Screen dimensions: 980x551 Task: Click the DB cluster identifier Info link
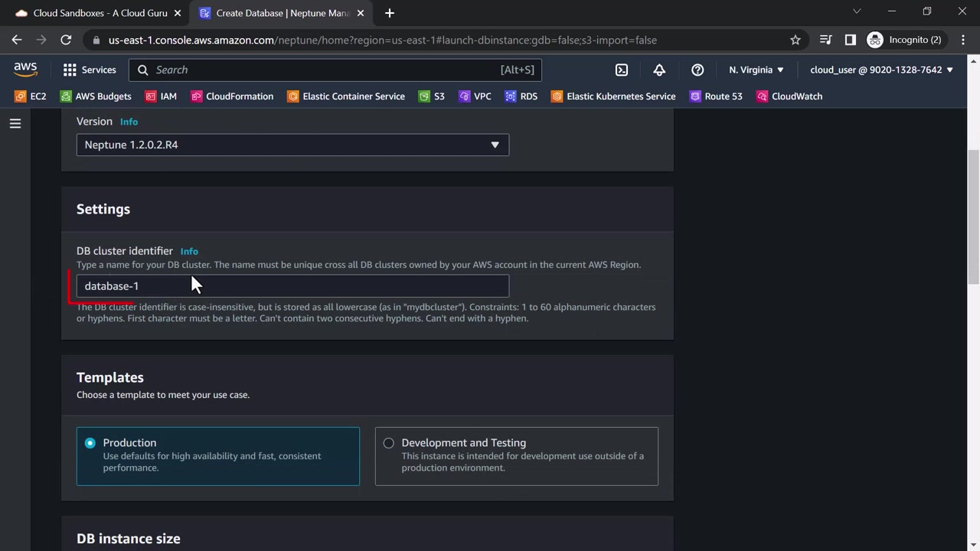pyautogui.click(x=189, y=251)
